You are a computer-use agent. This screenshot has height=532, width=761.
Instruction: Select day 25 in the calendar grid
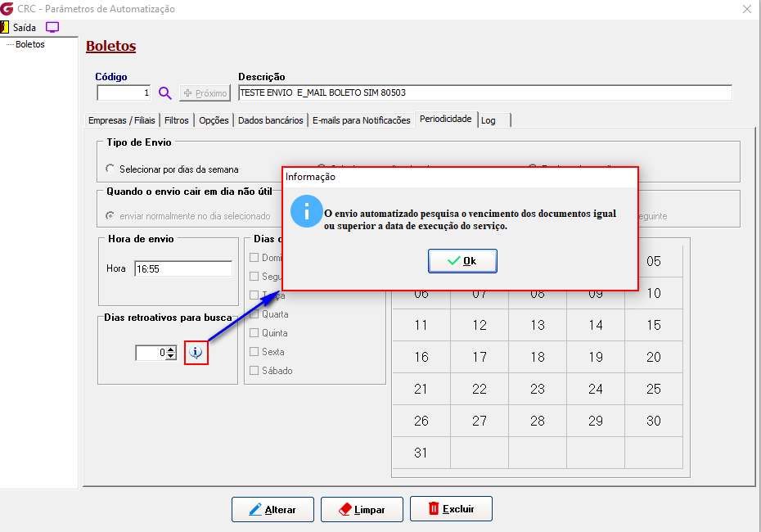654,390
